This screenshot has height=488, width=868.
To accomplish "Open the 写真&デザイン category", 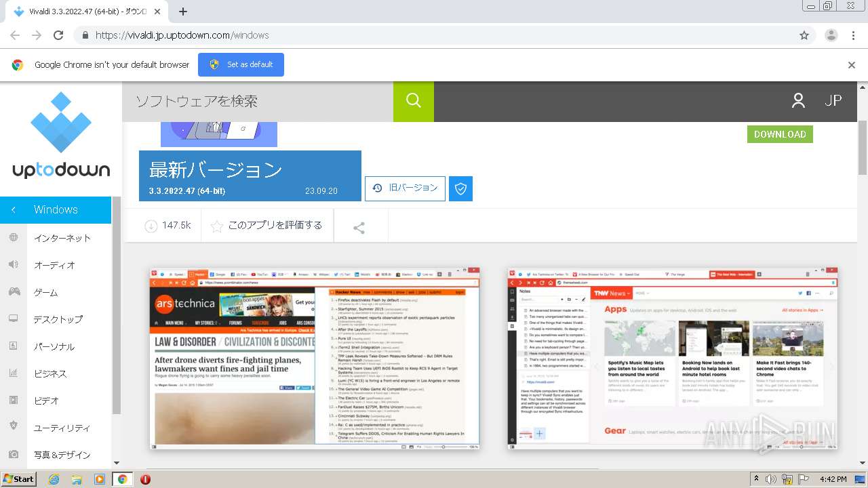I will (62, 455).
